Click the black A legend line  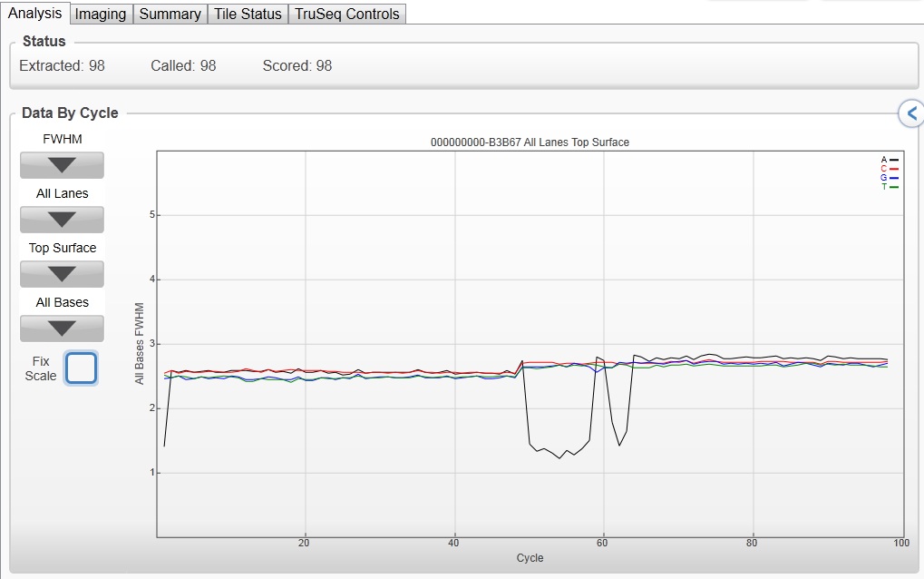point(894,160)
